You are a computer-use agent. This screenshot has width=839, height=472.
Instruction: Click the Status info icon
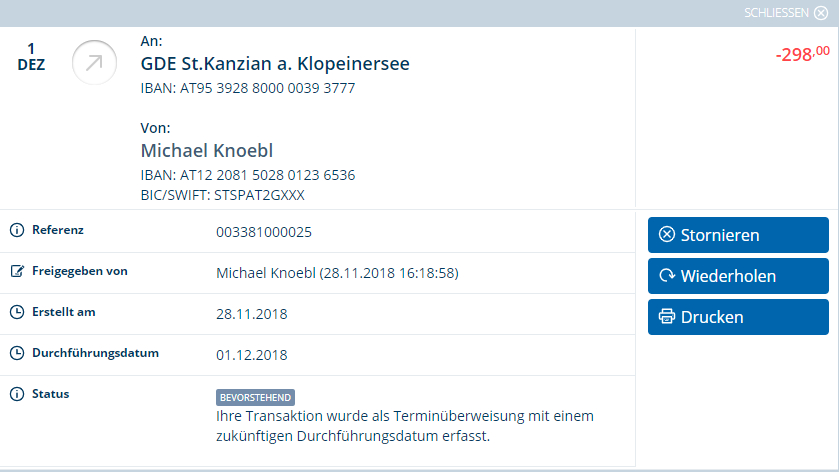tap(17, 394)
